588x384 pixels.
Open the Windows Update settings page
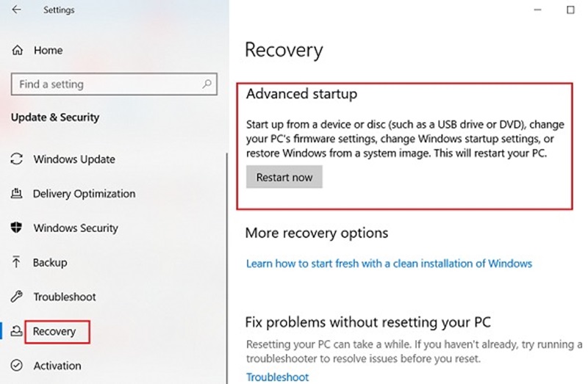pyautogui.click(x=73, y=159)
